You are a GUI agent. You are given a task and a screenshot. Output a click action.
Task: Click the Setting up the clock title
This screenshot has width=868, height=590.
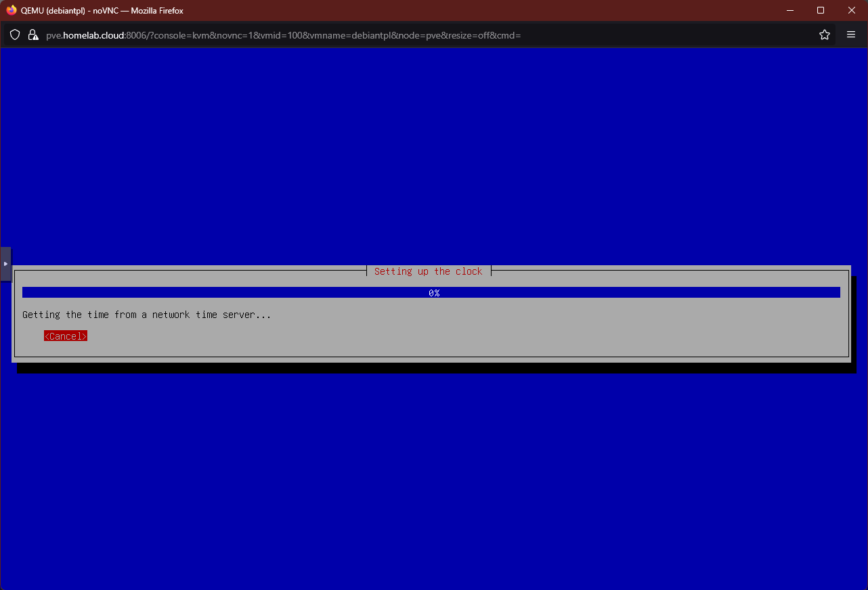tap(428, 271)
